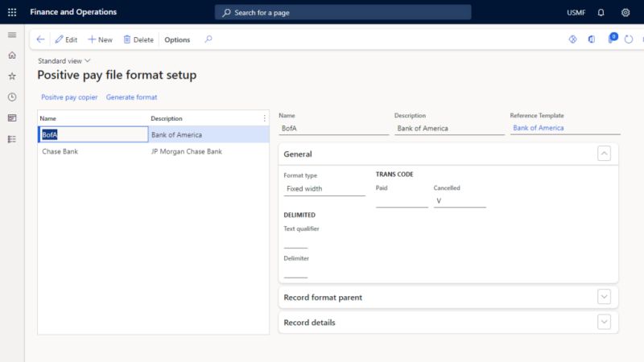Open the notifications bell icon
Screen dimensions: 644x362
(601, 12)
